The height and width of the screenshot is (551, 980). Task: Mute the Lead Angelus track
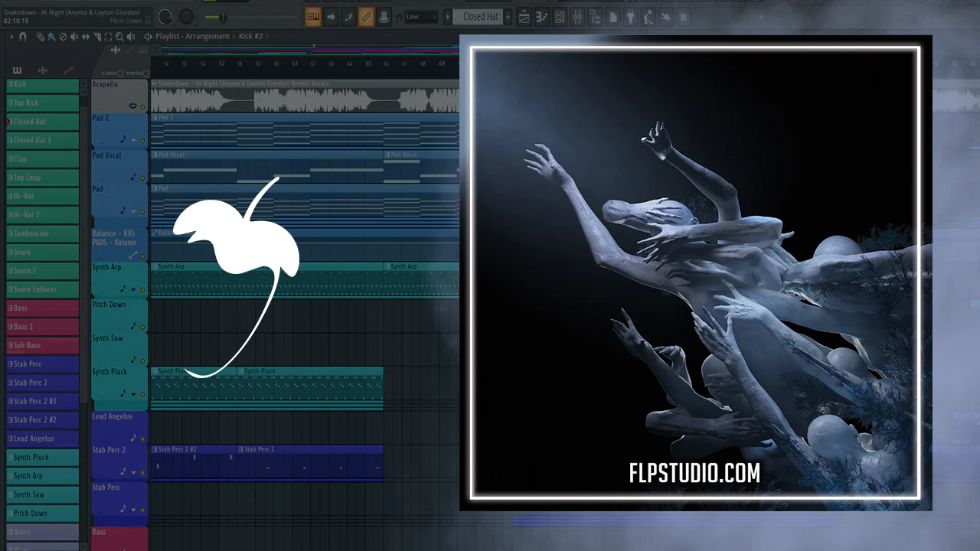tap(142, 439)
